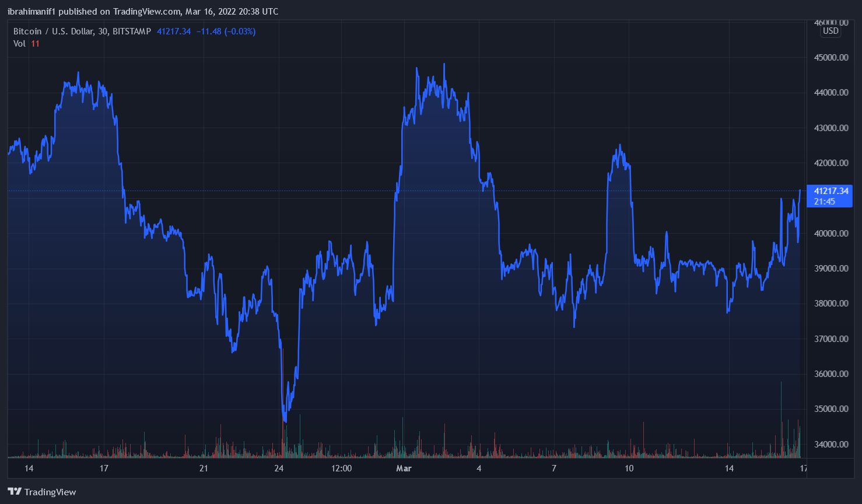This screenshot has height=504, width=862.
Task: Click the Vol indicator label
Action: pos(19,44)
